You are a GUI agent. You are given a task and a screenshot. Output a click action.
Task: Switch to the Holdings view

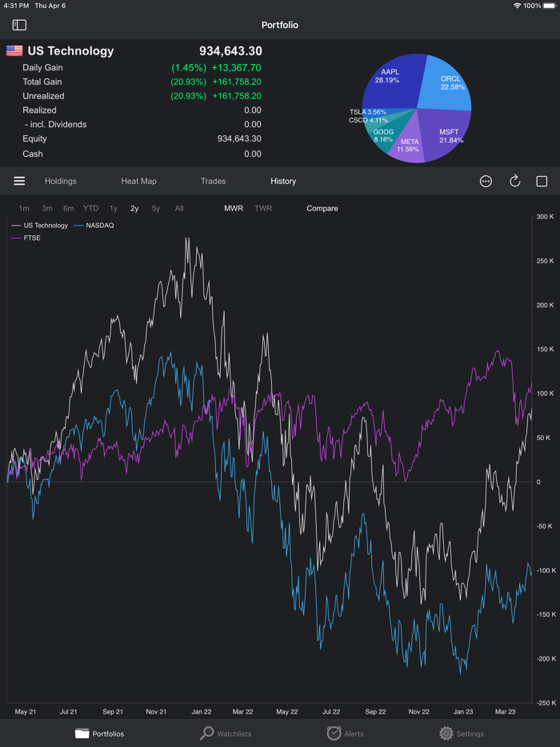pyautogui.click(x=61, y=181)
